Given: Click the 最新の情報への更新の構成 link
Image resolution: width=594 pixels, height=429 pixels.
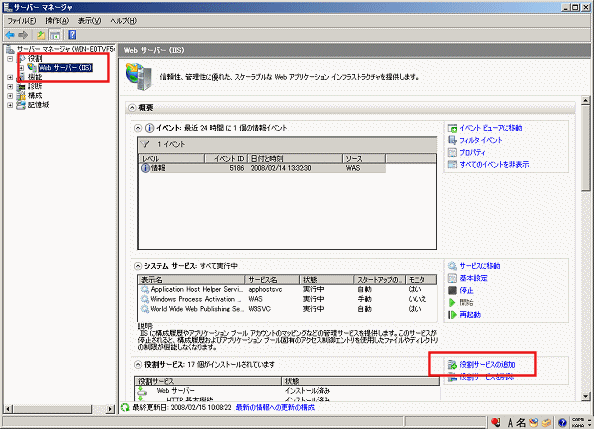Looking at the screenshot, I should point(275,407).
